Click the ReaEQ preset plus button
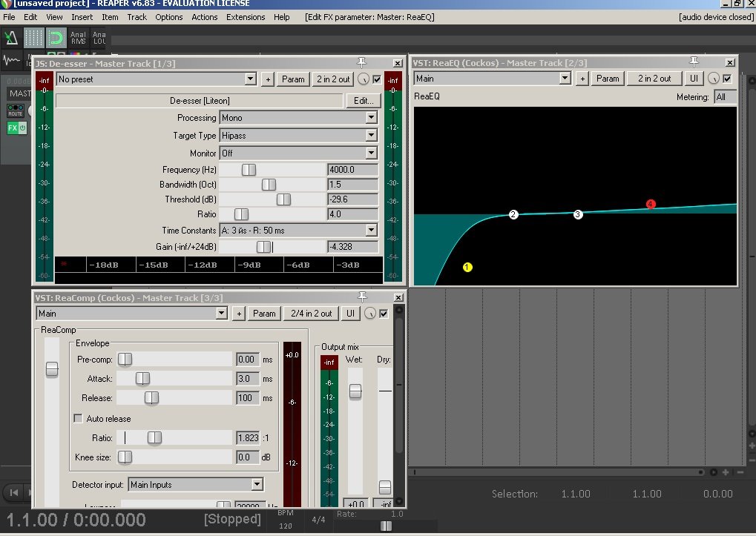The image size is (756, 536). pyautogui.click(x=582, y=79)
